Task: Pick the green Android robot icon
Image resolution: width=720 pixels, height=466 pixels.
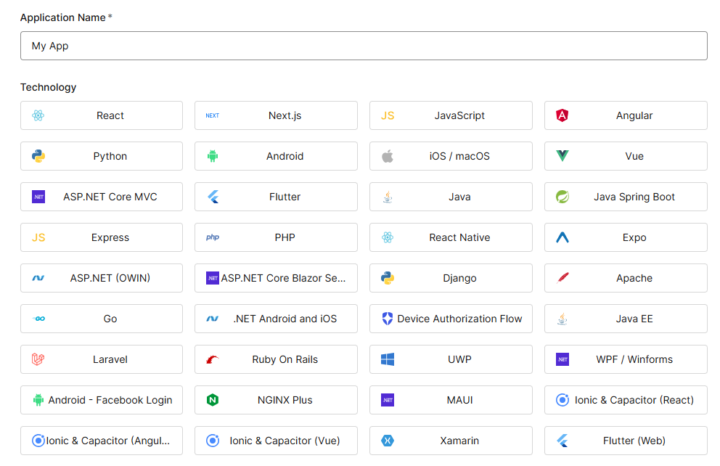Action: [212, 156]
